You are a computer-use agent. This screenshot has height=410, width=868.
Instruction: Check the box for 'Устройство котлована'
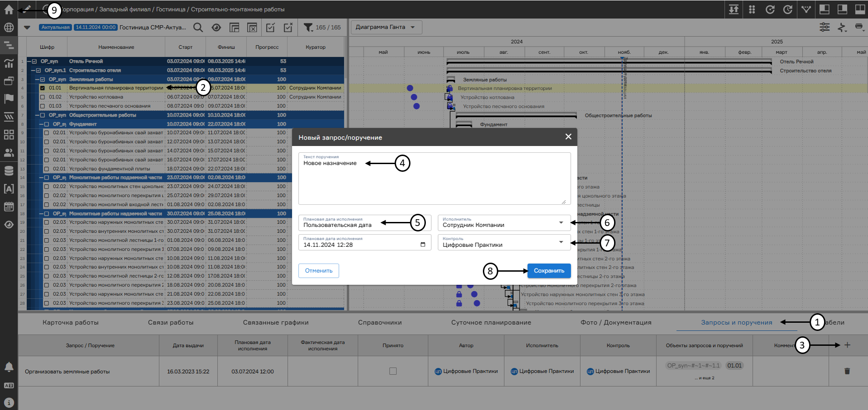(x=43, y=97)
